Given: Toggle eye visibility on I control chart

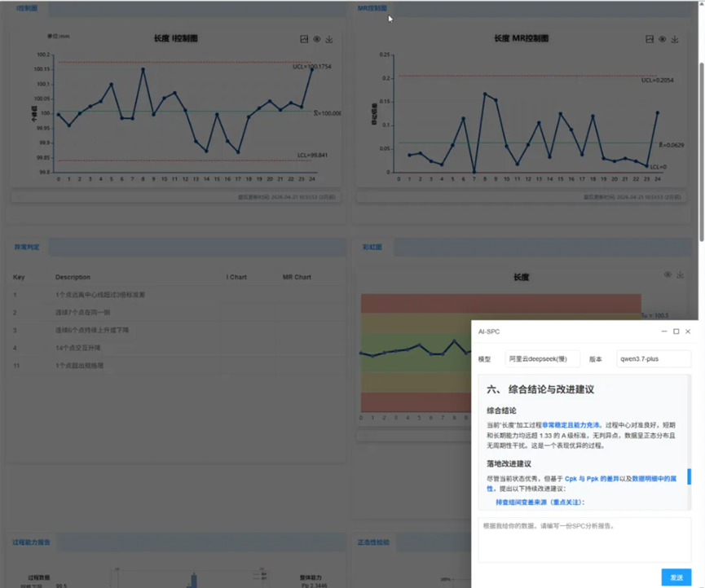Looking at the screenshot, I should 317,40.
